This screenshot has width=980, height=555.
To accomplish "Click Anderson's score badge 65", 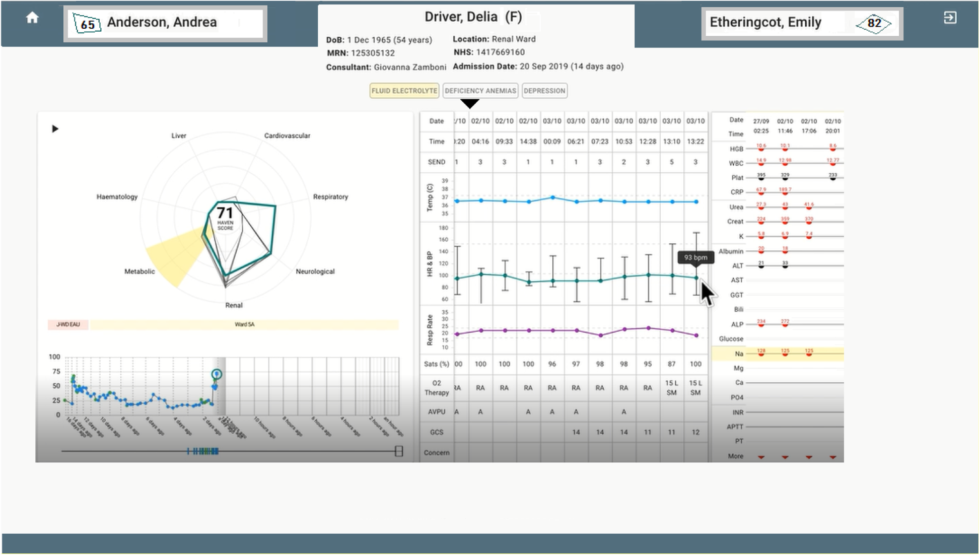I will point(87,24).
